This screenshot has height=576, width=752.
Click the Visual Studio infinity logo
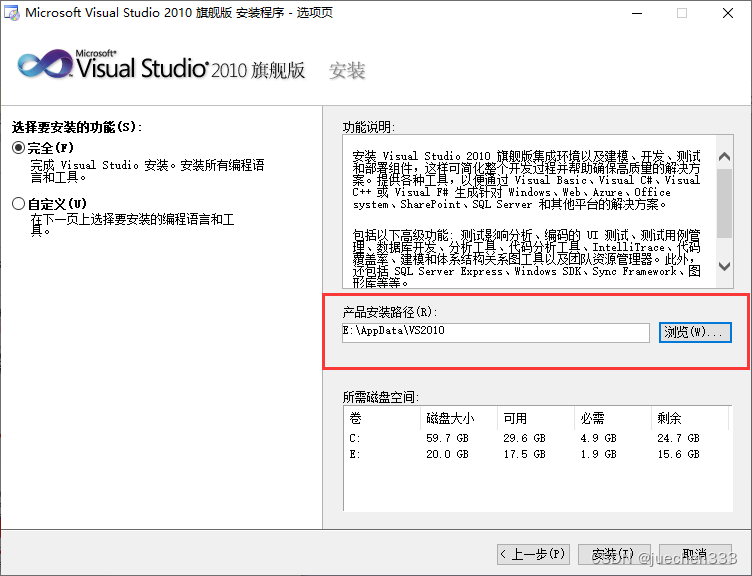[45, 64]
